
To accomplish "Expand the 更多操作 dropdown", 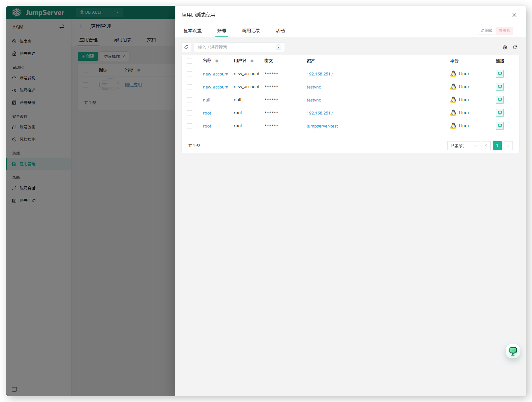I will pos(114,56).
